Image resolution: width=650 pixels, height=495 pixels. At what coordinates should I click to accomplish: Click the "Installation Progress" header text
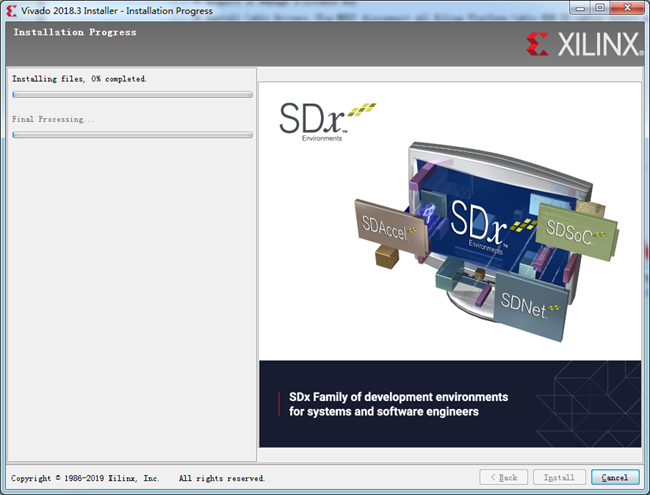coord(75,32)
